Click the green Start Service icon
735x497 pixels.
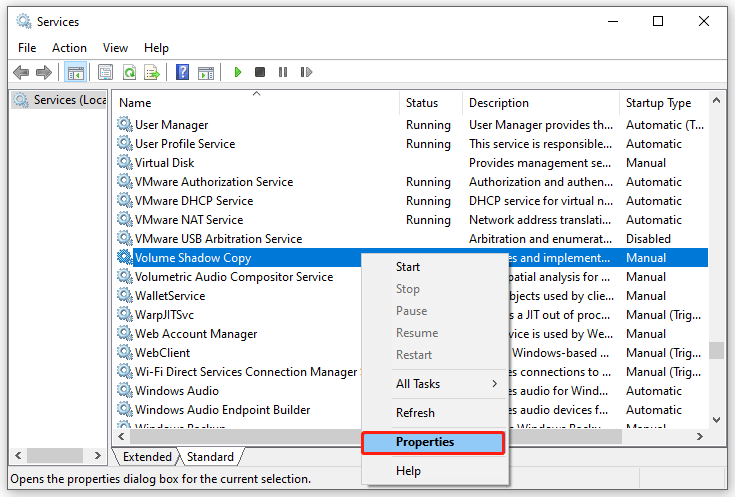[x=238, y=72]
